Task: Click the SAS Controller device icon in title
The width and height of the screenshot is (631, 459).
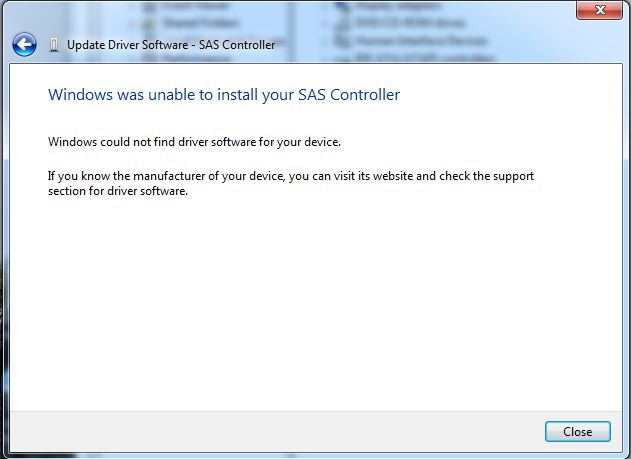Action: coord(54,45)
